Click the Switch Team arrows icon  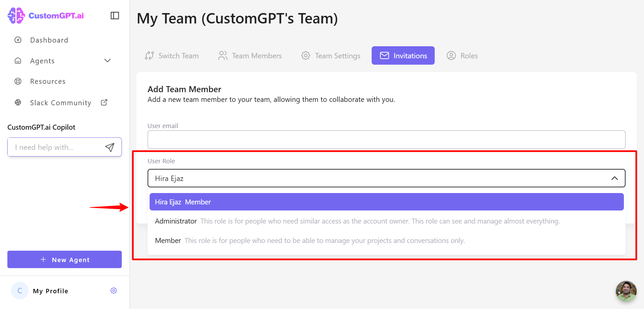click(x=150, y=56)
